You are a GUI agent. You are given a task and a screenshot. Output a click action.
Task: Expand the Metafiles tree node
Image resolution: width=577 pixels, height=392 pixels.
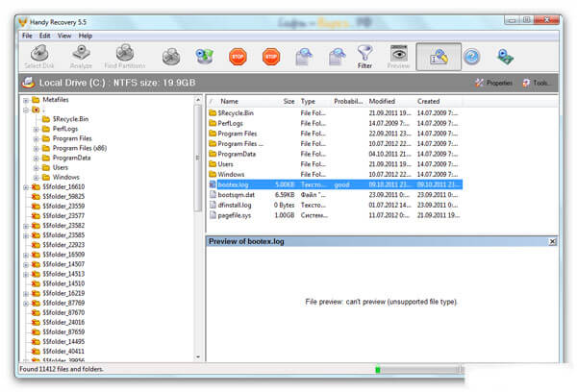[x=26, y=100]
